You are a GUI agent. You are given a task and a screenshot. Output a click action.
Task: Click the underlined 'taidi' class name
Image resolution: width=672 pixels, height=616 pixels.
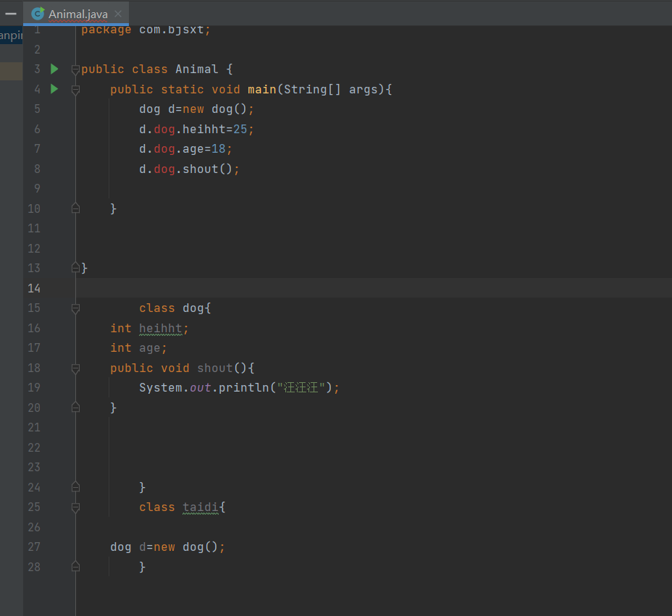[x=201, y=507]
